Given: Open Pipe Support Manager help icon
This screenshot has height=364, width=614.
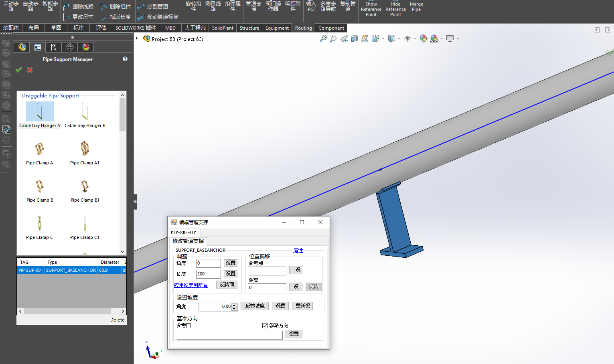Looking at the screenshot, I should [x=125, y=59].
